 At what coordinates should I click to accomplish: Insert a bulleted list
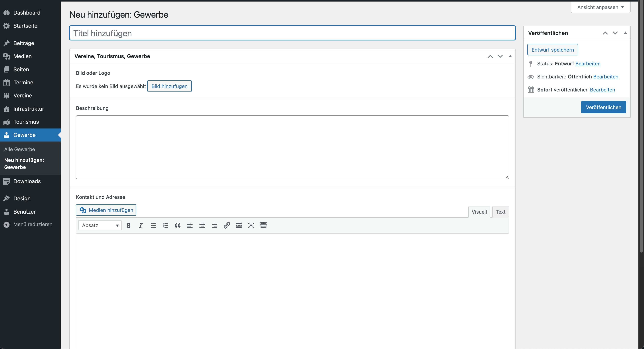(x=153, y=226)
